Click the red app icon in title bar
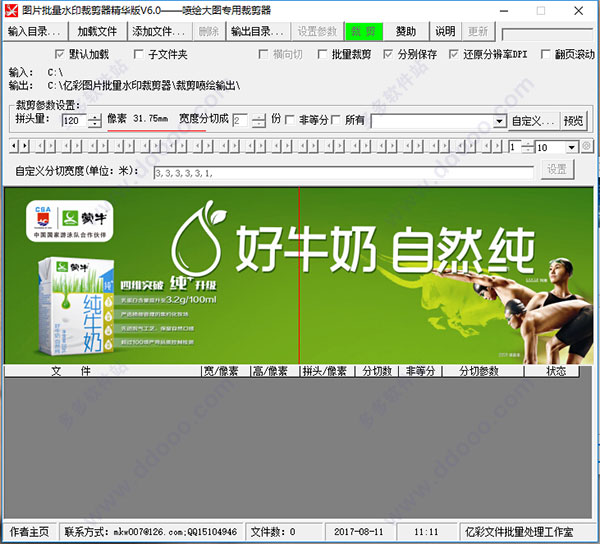The height and width of the screenshot is (544, 600). click(11, 10)
